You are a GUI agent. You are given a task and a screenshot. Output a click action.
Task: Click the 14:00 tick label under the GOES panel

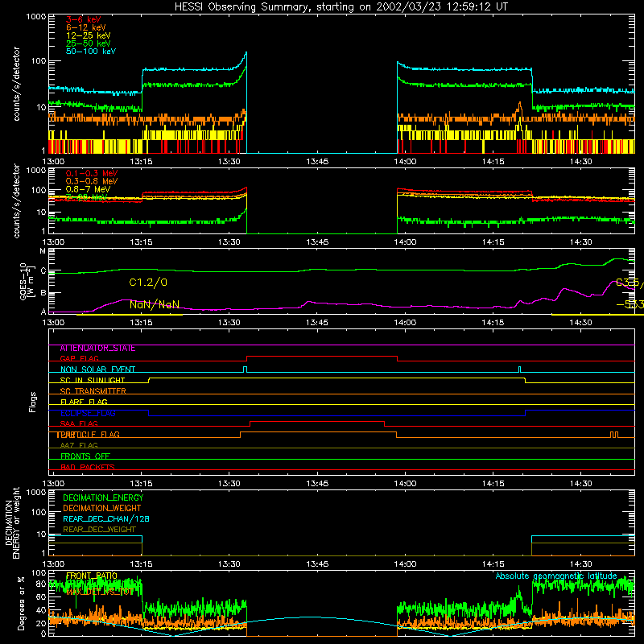click(405, 323)
